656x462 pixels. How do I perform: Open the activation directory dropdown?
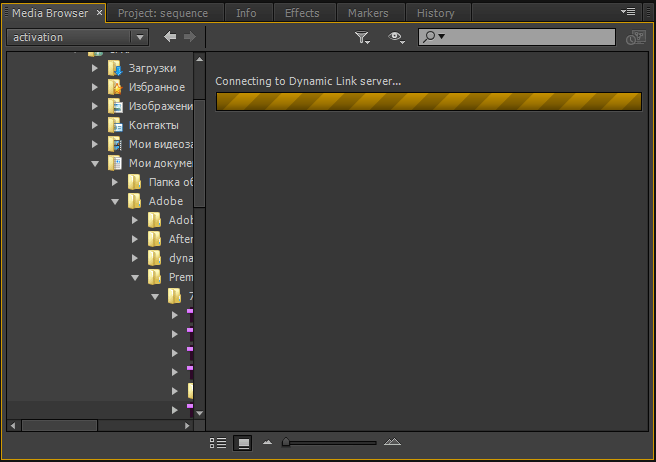[77, 37]
